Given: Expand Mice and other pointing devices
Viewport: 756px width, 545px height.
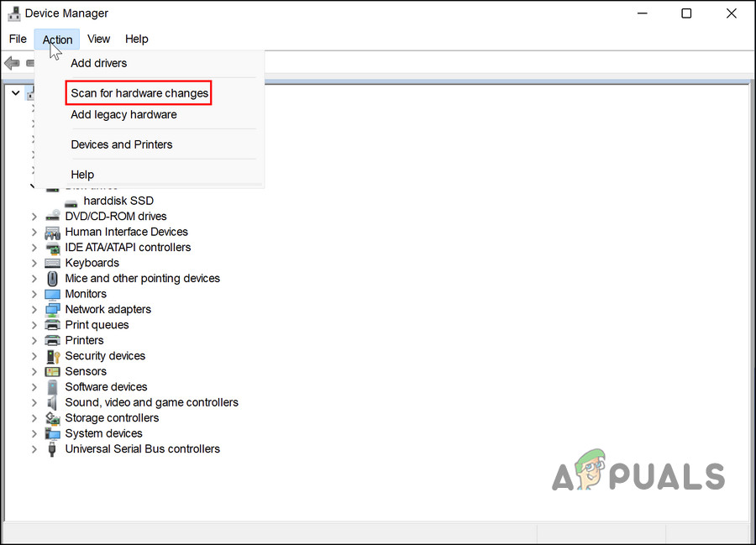Looking at the screenshot, I should click(34, 279).
